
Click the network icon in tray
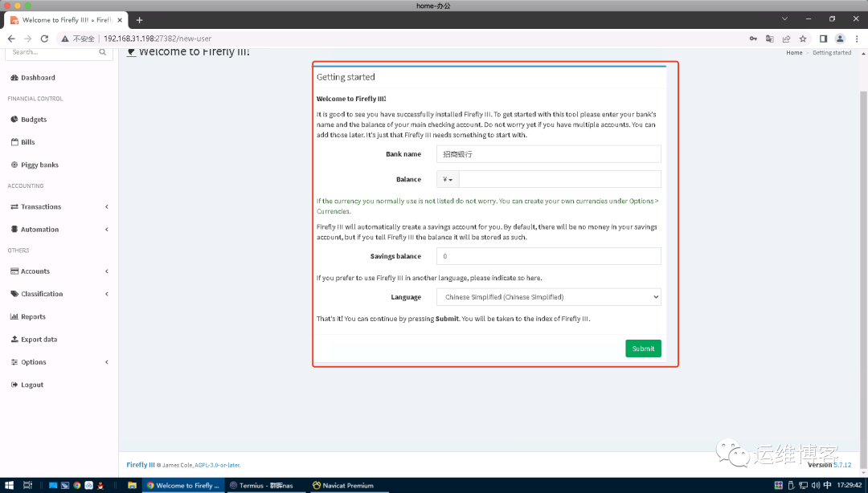click(803, 485)
